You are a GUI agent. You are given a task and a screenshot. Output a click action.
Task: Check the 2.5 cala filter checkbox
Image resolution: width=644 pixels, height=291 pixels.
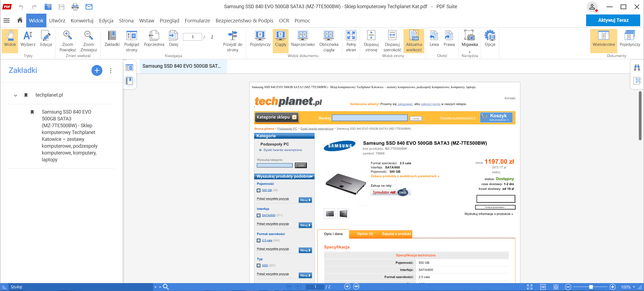click(259, 240)
